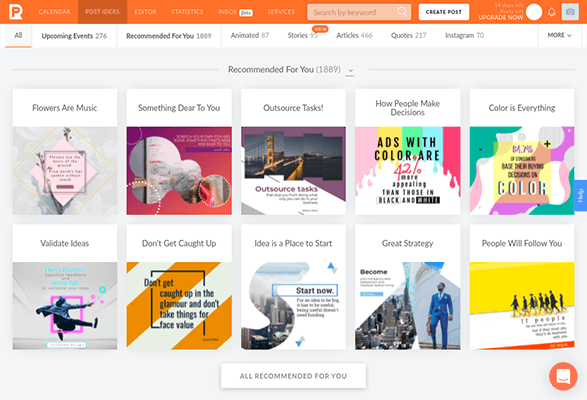Click the PromoRepublic logo icon
587x400 pixels.
point(16,12)
